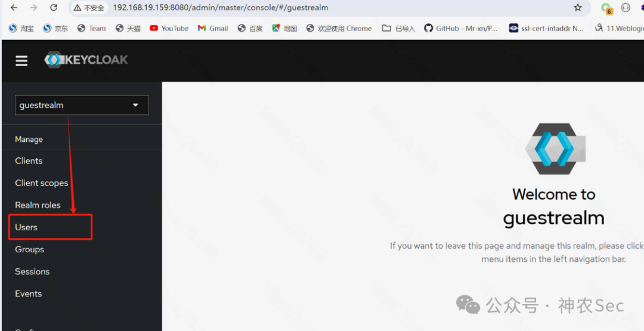This screenshot has height=331, width=644.
Task: Open the Maps (地图) bookmark
Action: pos(284,29)
